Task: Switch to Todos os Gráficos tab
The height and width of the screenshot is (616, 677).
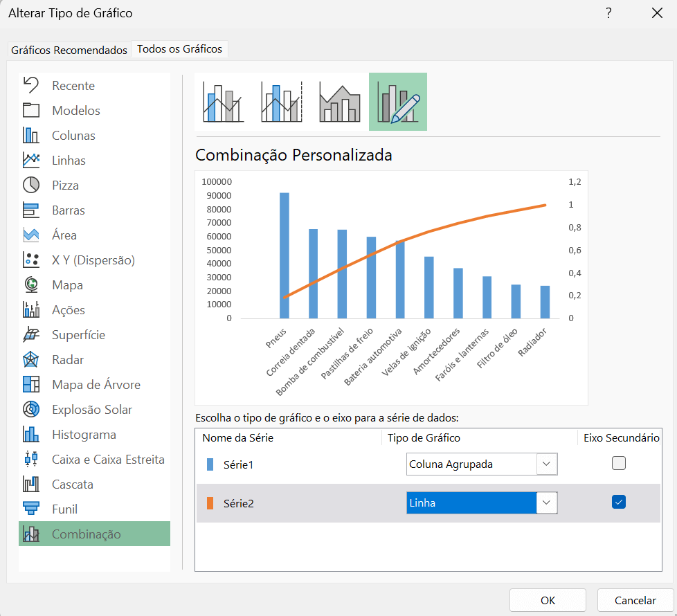Action: coord(179,48)
